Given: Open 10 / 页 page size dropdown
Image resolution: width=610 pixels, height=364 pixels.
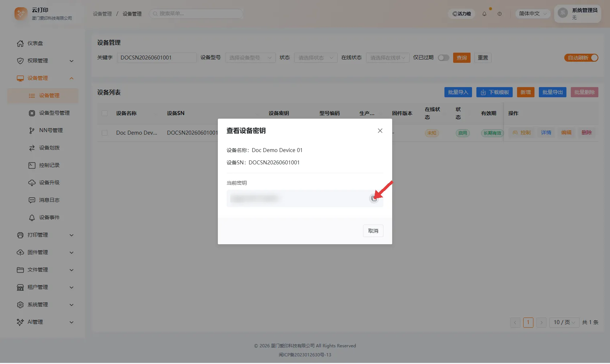Looking at the screenshot, I should pyautogui.click(x=564, y=322).
